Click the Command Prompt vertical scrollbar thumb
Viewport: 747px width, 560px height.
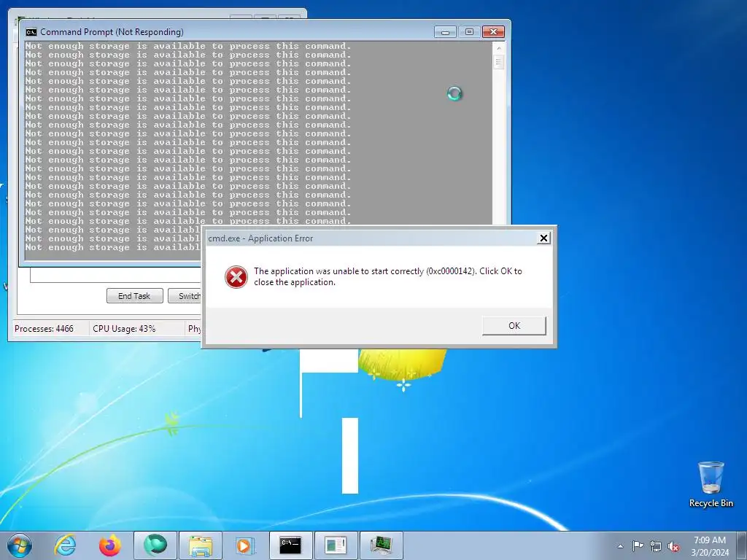[499, 63]
